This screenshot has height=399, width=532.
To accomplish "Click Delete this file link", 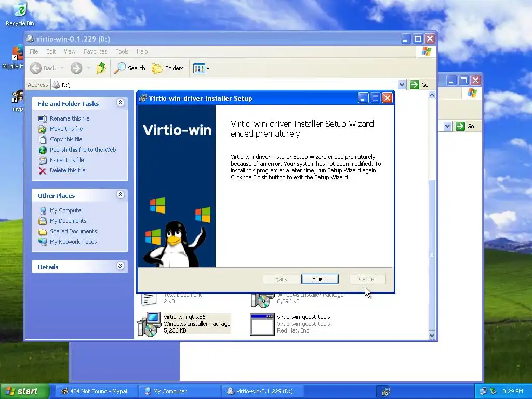I will pos(68,170).
